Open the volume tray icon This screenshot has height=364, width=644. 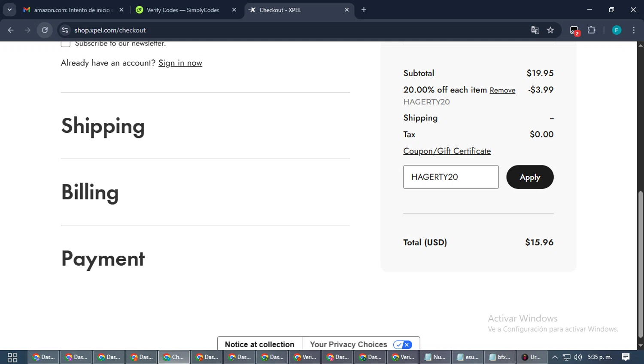pos(578,357)
